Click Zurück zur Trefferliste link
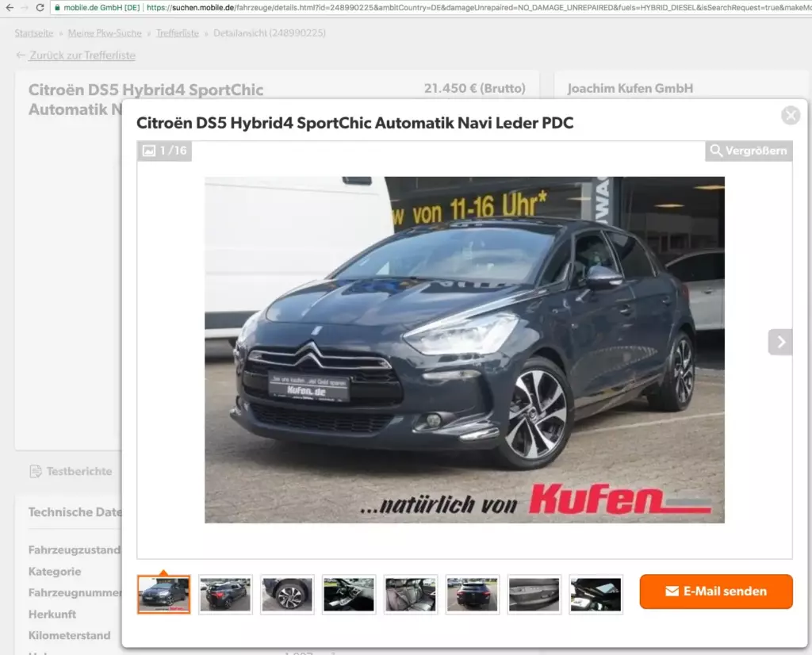This screenshot has height=655, width=812. coord(82,56)
